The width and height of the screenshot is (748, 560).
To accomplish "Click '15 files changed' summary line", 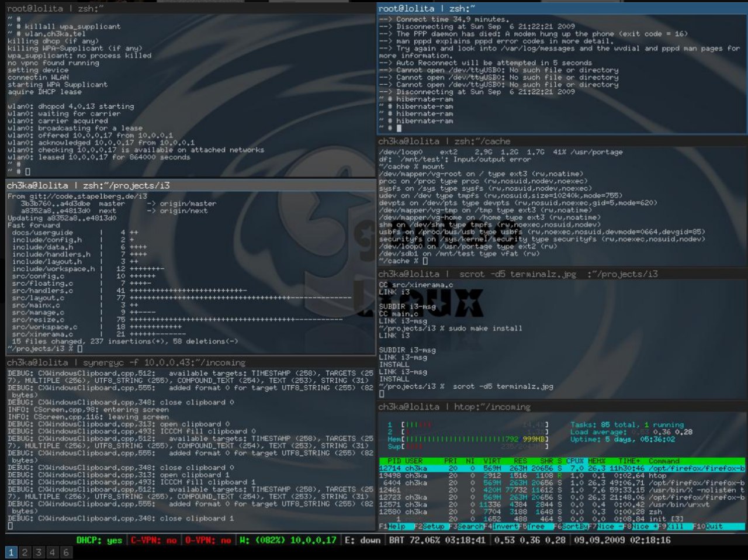I will (x=124, y=341).
